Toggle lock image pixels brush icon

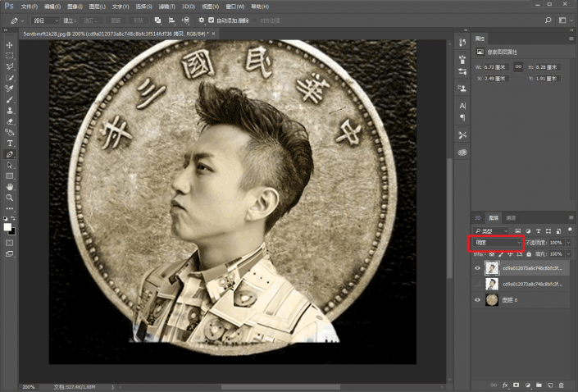tap(501, 253)
